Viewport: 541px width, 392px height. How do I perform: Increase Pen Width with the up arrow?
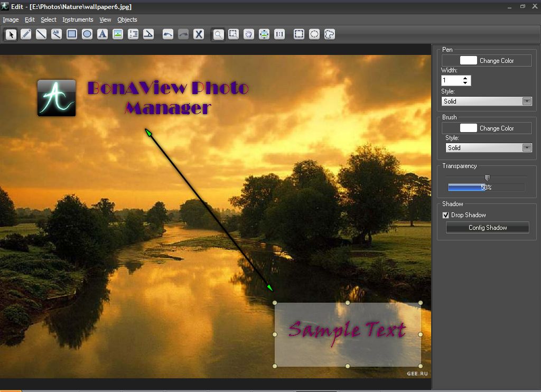[465, 78]
